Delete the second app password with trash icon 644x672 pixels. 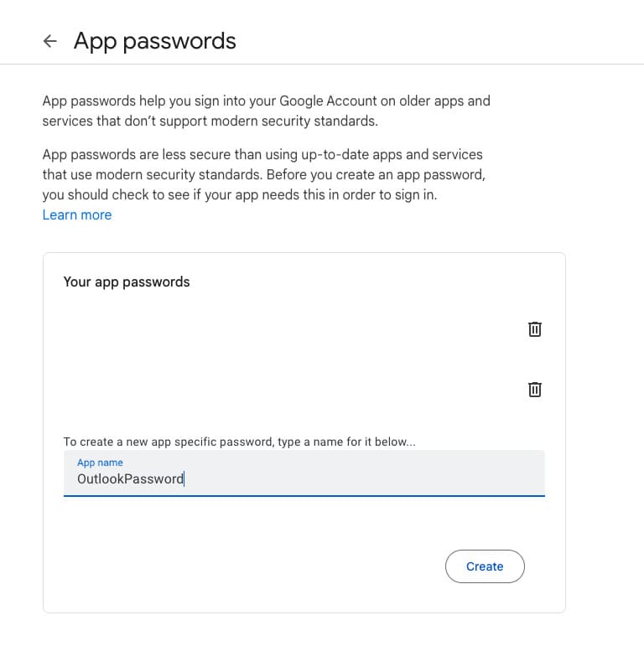[534, 390]
